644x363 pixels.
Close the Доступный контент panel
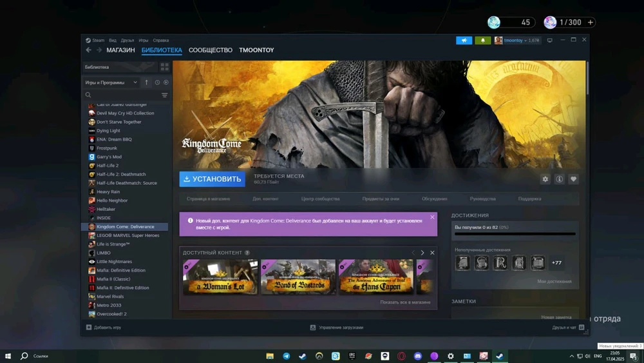(x=432, y=253)
